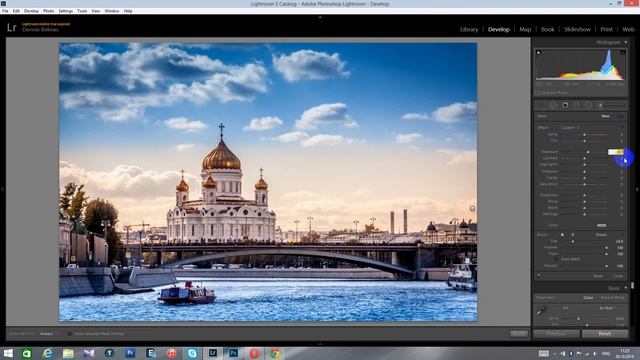The height and width of the screenshot is (360, 640).
Task: Click Done in the toolbar
Action: [x=519, y=334]
